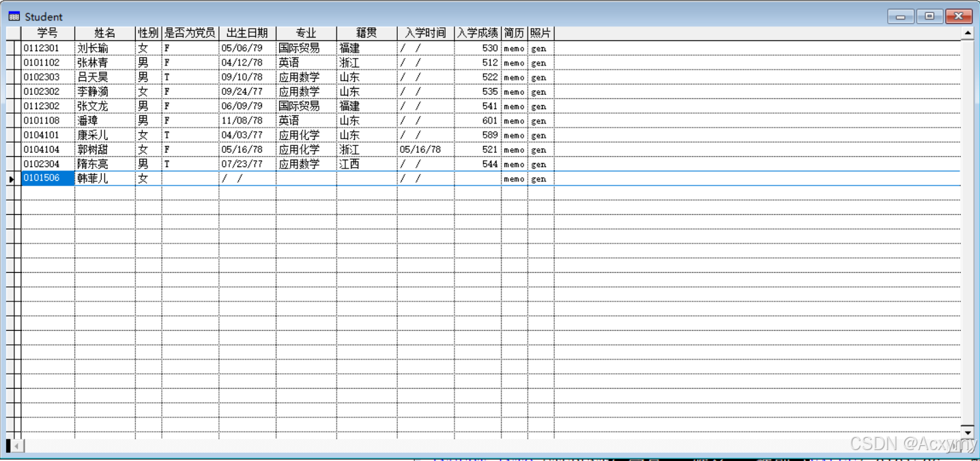Click the 是否为党员 column header

(x=190, y=33)
